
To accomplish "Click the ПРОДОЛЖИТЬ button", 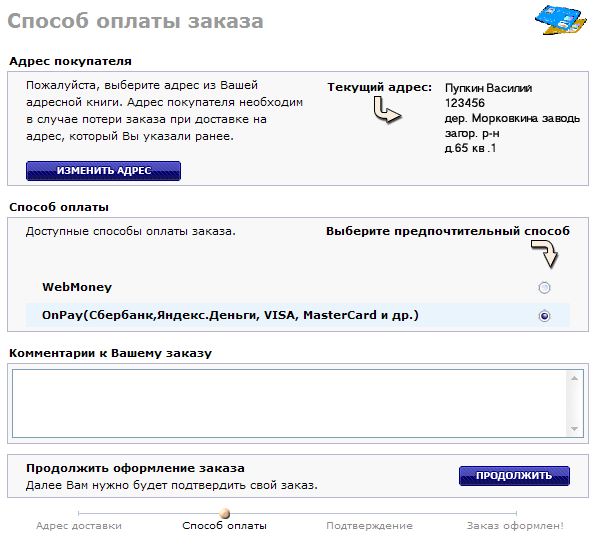I will coord(514,476).
